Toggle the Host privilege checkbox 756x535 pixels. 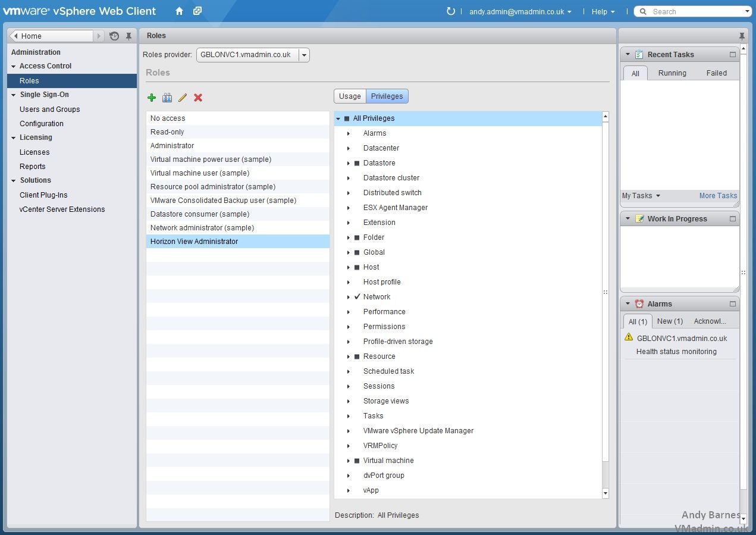tap(357, 267)
